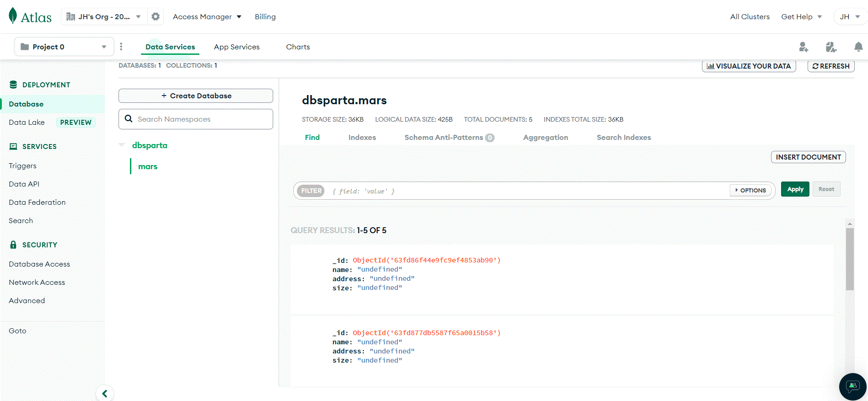Click the invite user icon
Screen dimensions: 868x401
point(803,47)
